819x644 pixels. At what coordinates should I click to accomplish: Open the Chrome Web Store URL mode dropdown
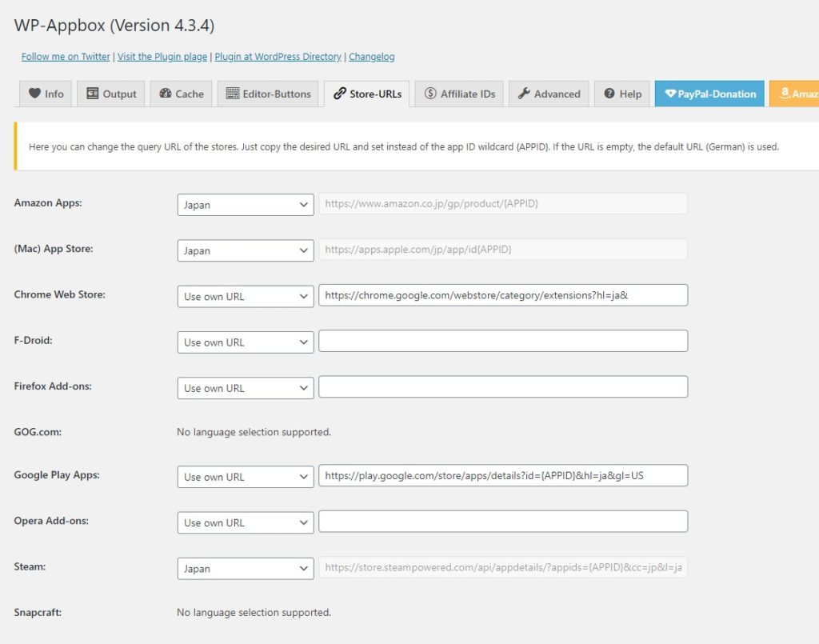point(246,296)
